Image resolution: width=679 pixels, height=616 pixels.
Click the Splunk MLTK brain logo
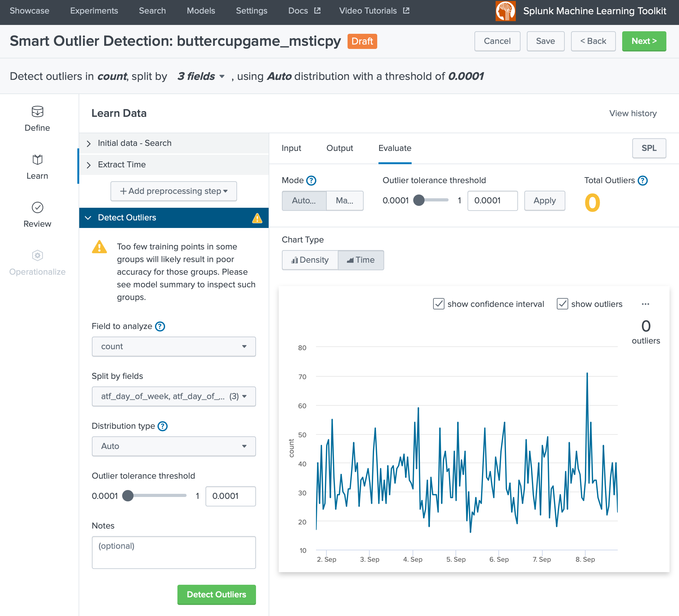505,11
